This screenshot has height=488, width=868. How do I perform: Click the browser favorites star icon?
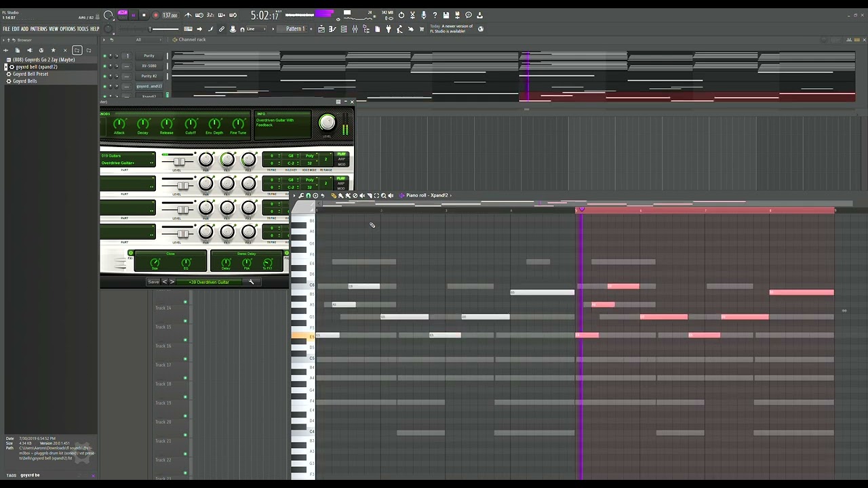53,50
